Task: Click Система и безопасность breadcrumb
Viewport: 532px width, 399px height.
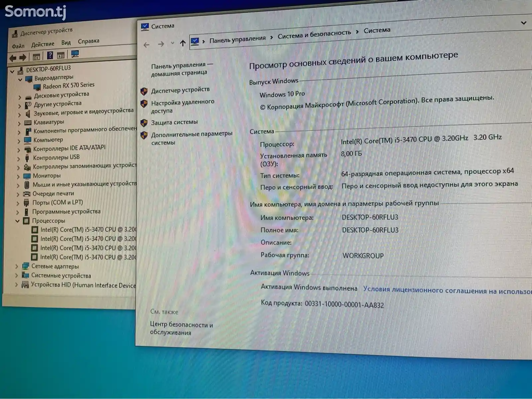Action: 314,34
